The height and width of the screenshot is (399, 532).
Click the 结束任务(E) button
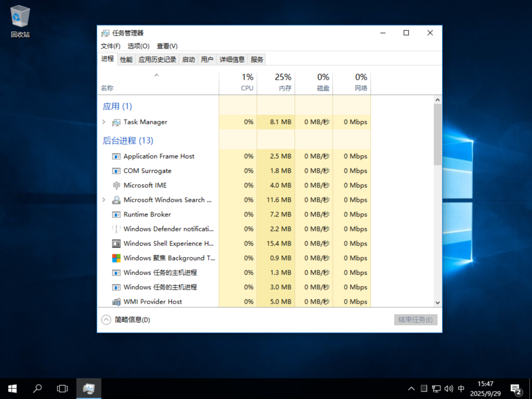[x=416, y=320]
